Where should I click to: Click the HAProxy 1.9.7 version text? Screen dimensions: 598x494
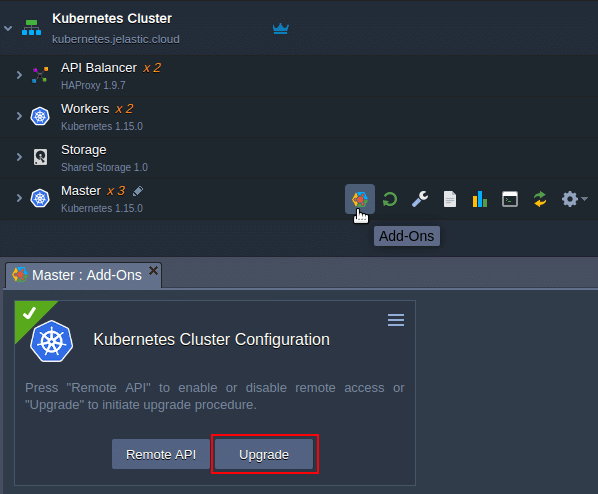click(93, 85)
